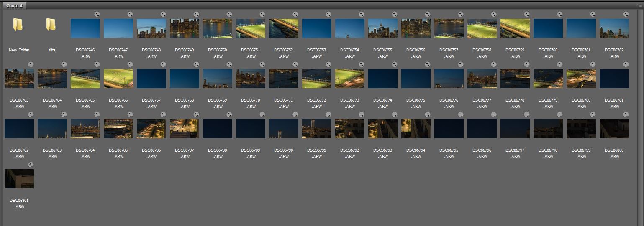Click the file name DSC06789.ARW
Viewport: 644px width, 226px height.
(x=251, y=153)
